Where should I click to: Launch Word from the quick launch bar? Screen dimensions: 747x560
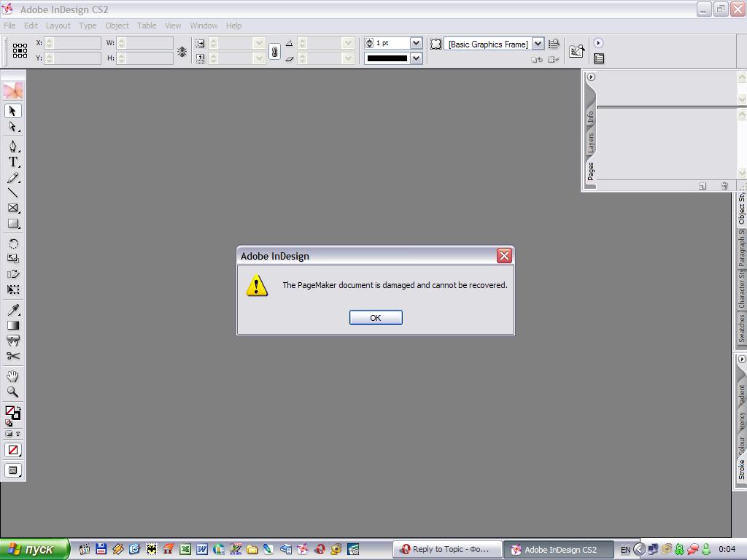click(202, 549)
